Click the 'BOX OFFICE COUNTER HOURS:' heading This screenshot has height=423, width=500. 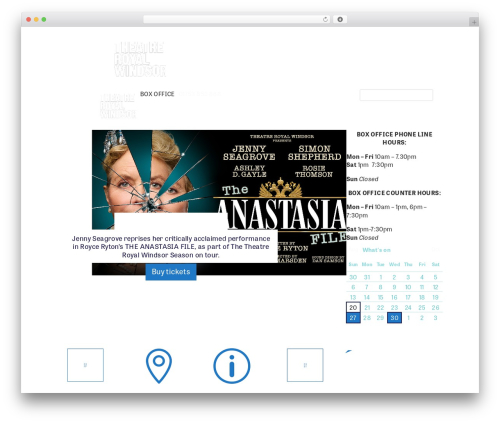(x=394, y=193)
